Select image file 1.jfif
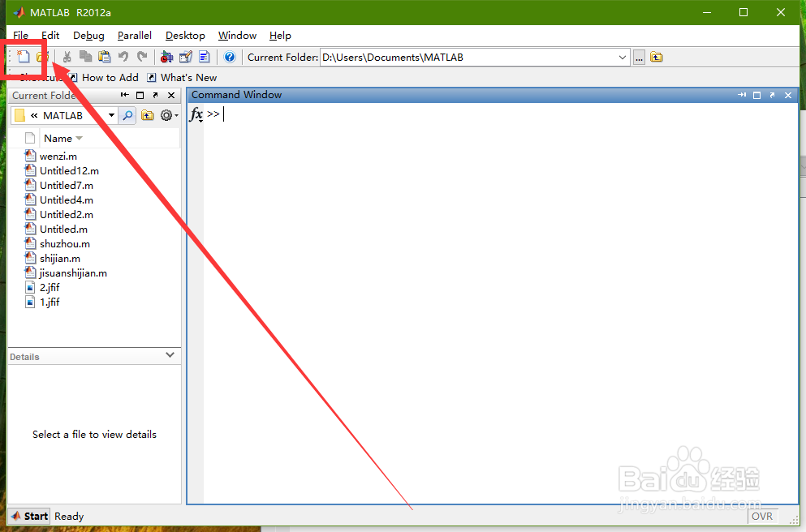 coord(50,302)
